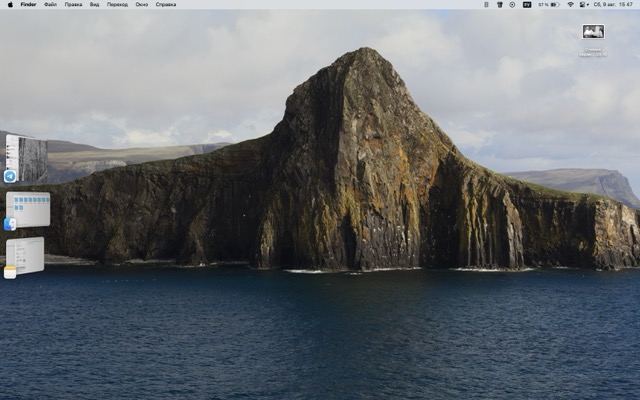Click the Finder app icon badge
The width and height of the screenshot is (640, 400).
[10, 224]
